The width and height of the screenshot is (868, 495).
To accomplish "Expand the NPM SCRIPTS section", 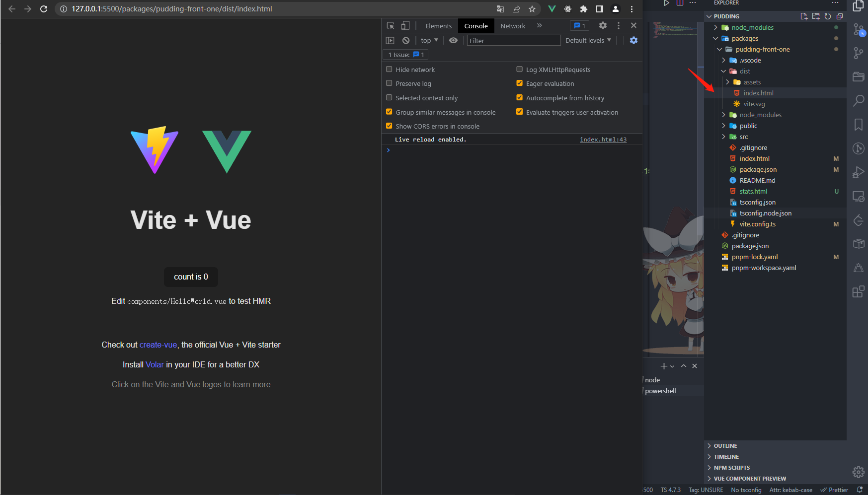I will [x=775, y=468].
